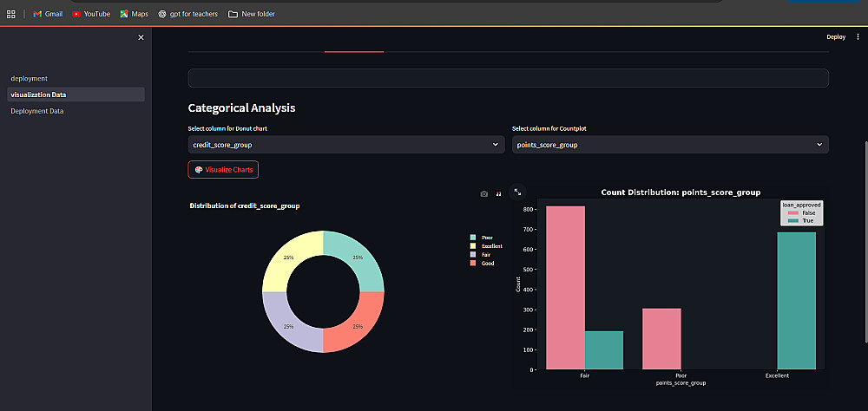Click the yellow donut slice
Screen dimensions: 868x411
(286, 256)
